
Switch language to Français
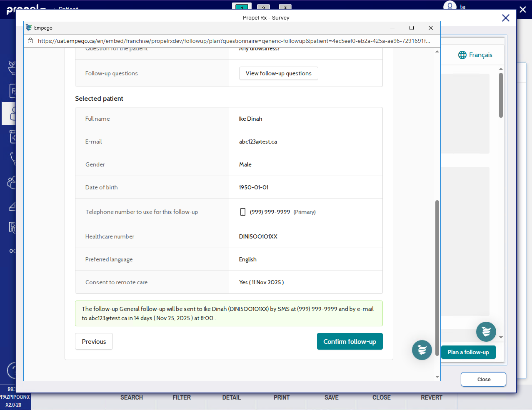(x=475, y=55)
